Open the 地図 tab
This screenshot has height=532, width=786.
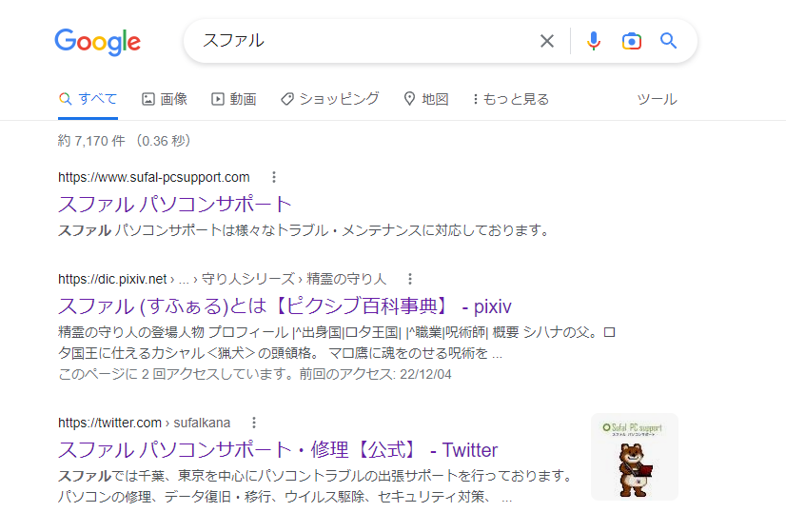click(426, 99)
